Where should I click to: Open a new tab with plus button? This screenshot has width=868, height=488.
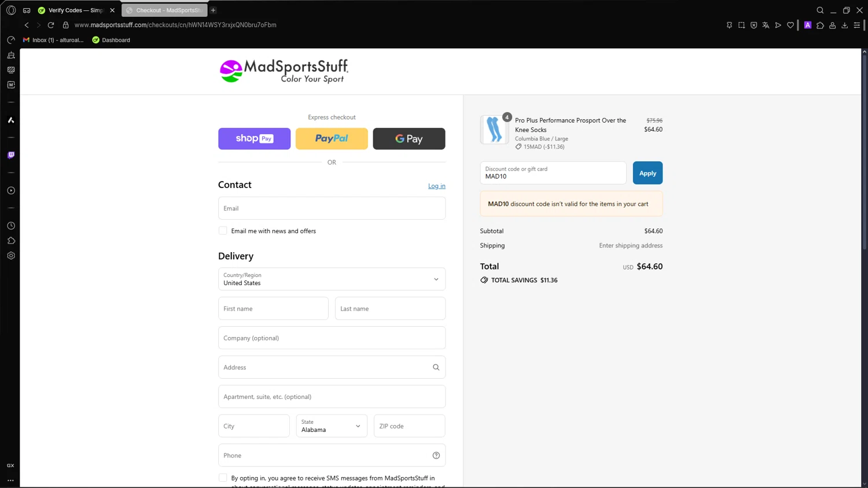click(213, 10)
